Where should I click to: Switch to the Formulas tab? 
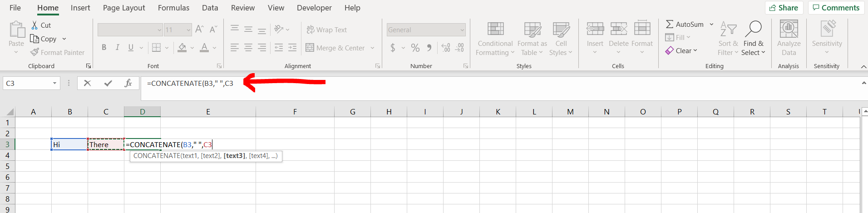(x=173, y=8)
